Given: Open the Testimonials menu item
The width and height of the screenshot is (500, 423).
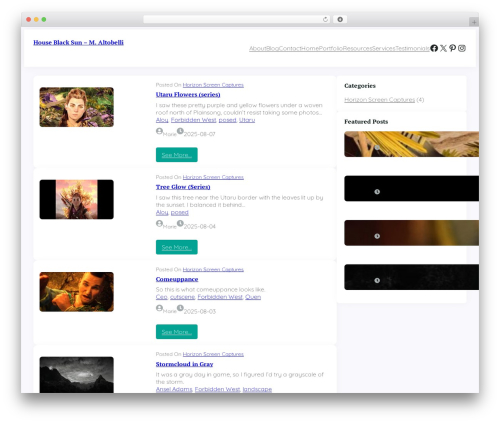Looking at the screenshot, I should pos(412,49).
